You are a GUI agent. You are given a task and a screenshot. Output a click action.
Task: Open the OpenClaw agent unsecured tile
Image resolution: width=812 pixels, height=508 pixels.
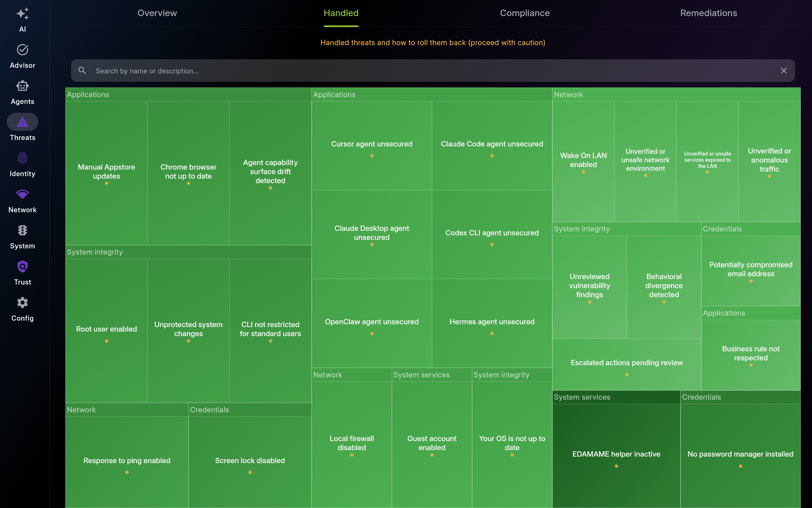372,323
